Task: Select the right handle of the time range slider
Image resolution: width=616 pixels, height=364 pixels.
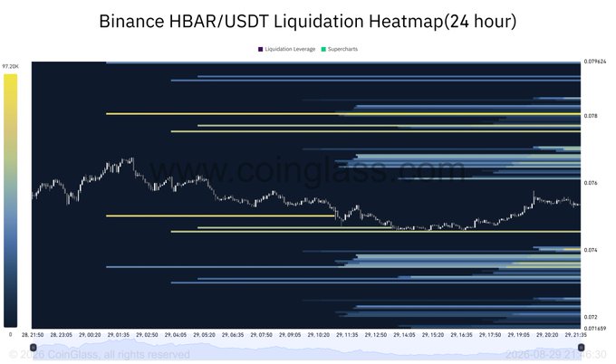Action: pos(581,348)
